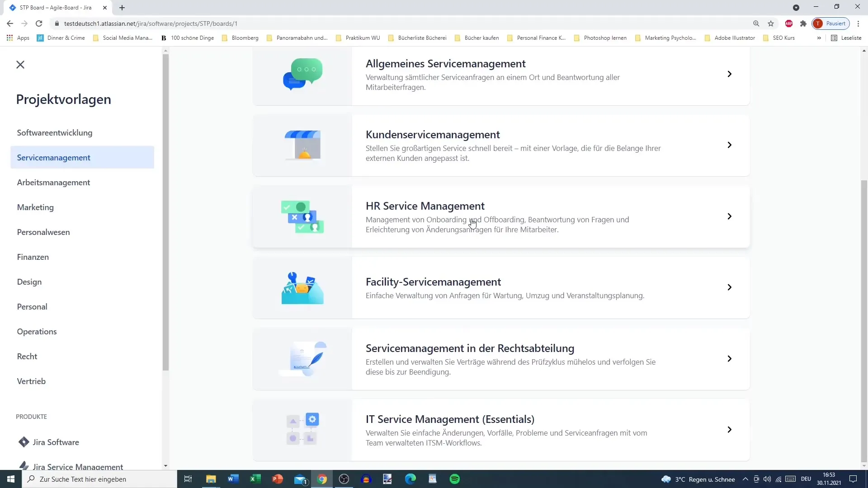This screenshot has height=488, width=868.
Task: Select the Servicemanagement category
Action: point(82,157)
